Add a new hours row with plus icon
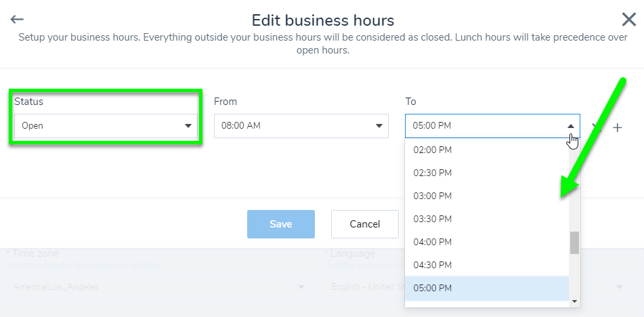The height and width of the screenshot is (317, 644). (618, 128)
